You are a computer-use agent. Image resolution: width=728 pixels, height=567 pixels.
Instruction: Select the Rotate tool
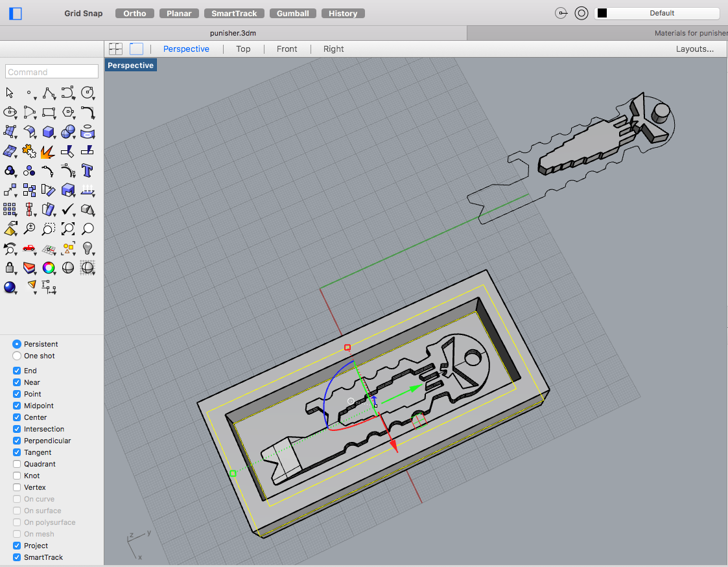click(x=48, y=191)
